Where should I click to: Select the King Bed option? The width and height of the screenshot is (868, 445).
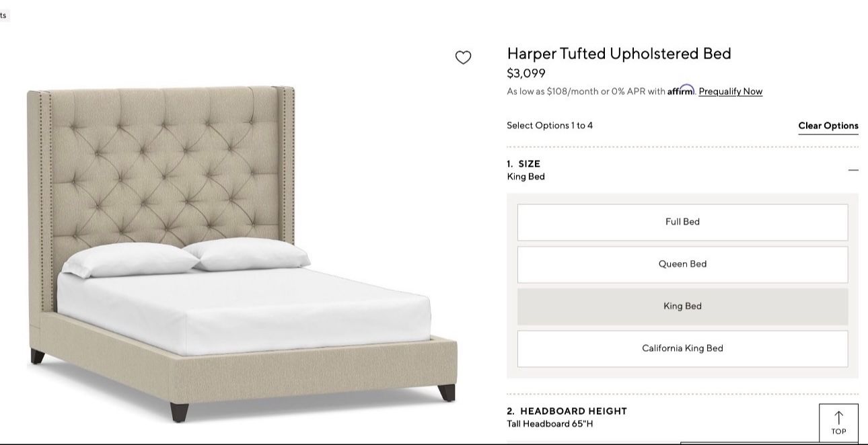[x=682, y=307]
